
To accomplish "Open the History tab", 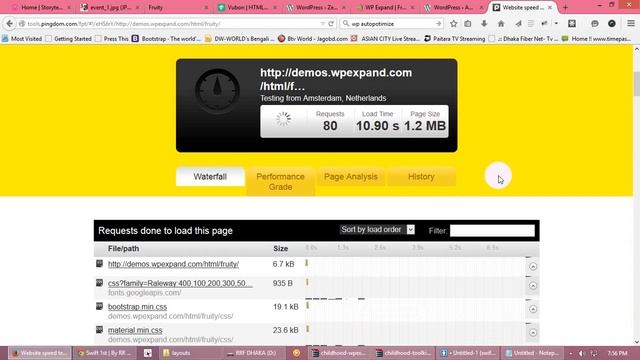I will [421, 176].
